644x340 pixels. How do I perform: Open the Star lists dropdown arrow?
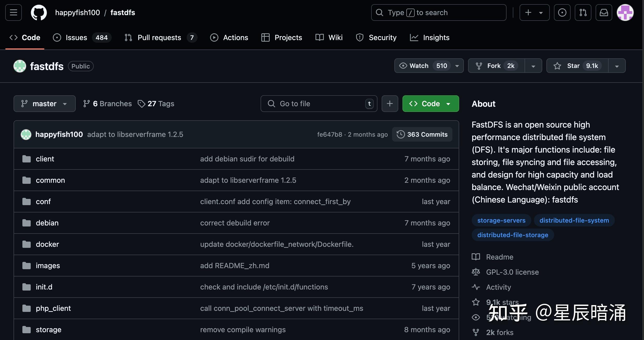point(617,66)
